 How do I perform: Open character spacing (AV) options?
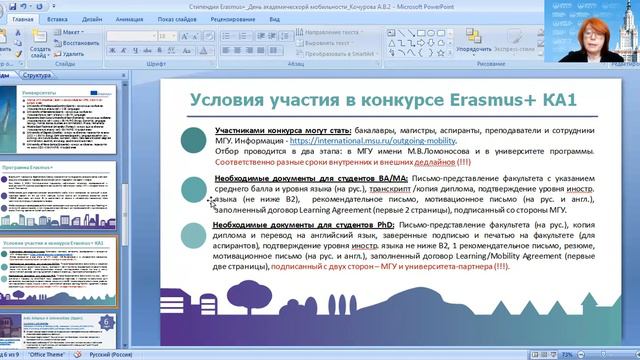click(171, 51)
